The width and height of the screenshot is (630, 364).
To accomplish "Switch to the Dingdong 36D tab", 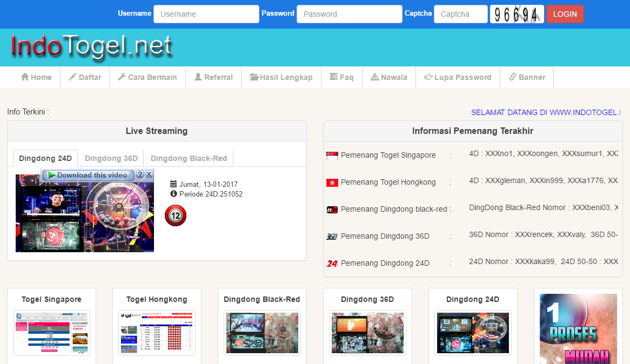I will [111, 158].
